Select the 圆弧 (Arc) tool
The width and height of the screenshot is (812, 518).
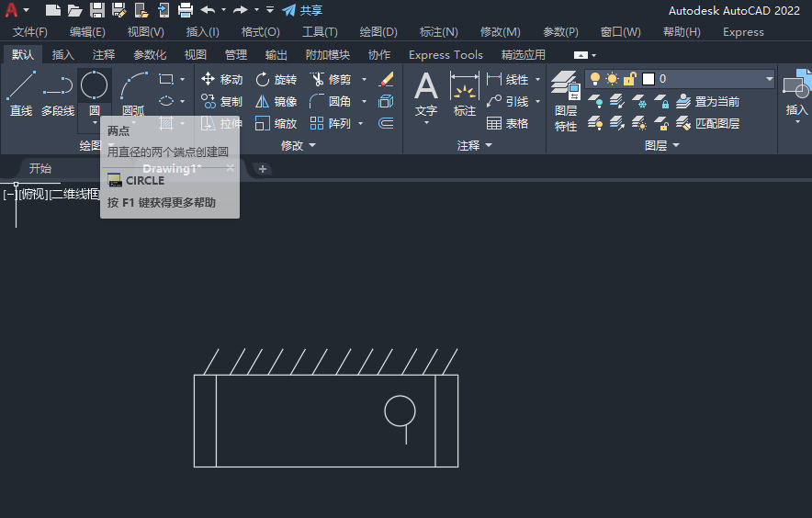tap(133, 94)
